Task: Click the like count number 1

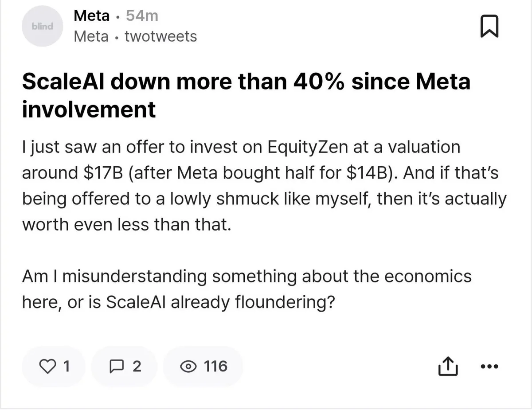Action: point(66,366)
